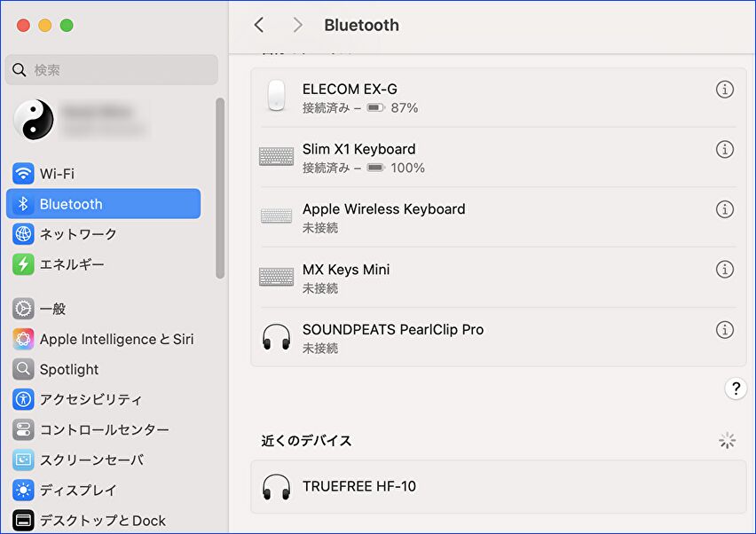Open Spotlight settings from sidebar

(68, 369)
